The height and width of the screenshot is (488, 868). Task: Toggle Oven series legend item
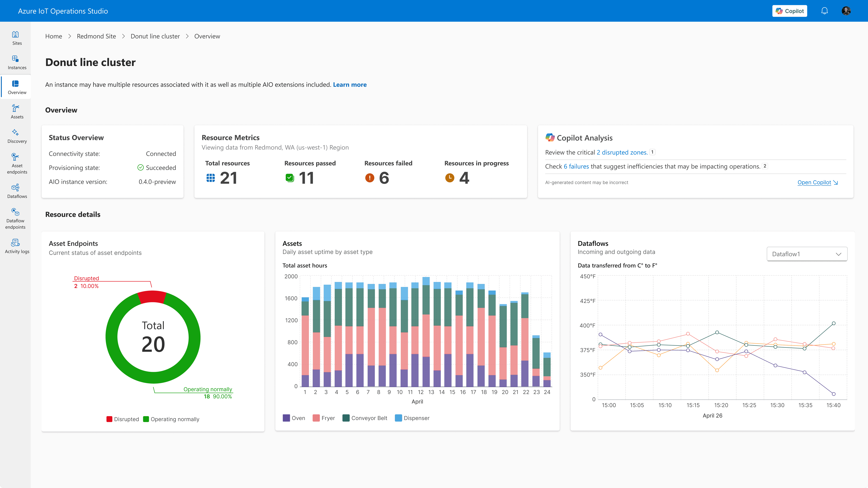(x=294, y=418)
